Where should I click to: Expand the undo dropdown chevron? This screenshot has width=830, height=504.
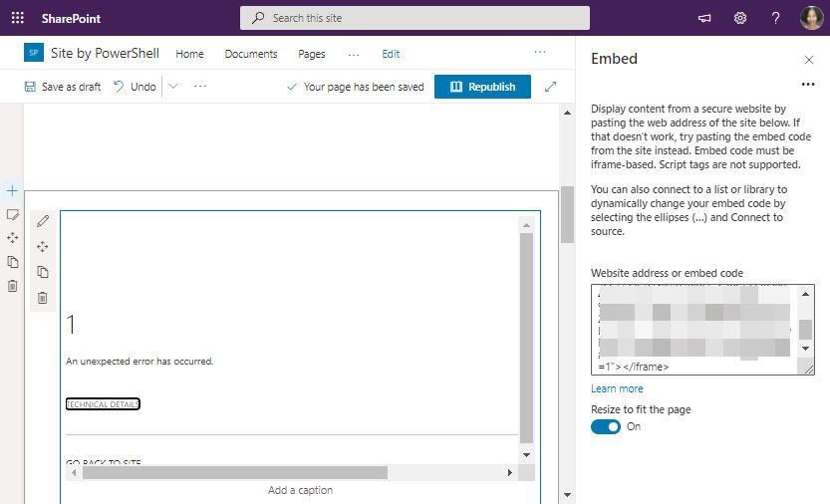[x=173, y=86]
